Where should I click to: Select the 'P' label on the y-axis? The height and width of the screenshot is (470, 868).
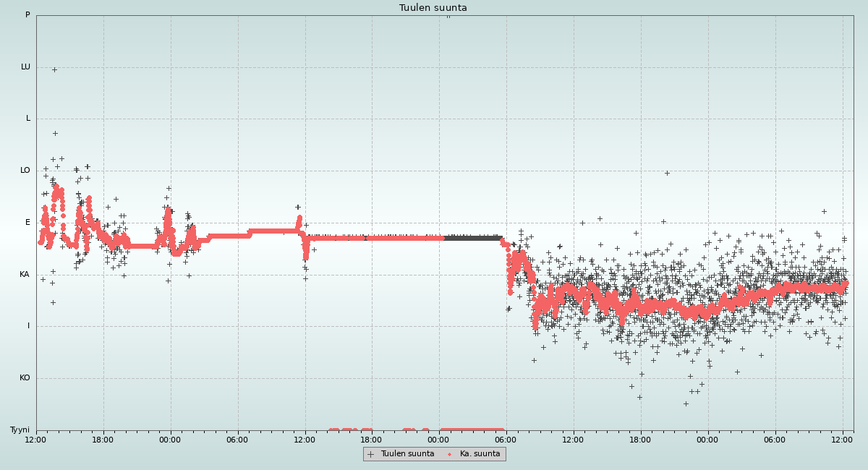[27, 15]
